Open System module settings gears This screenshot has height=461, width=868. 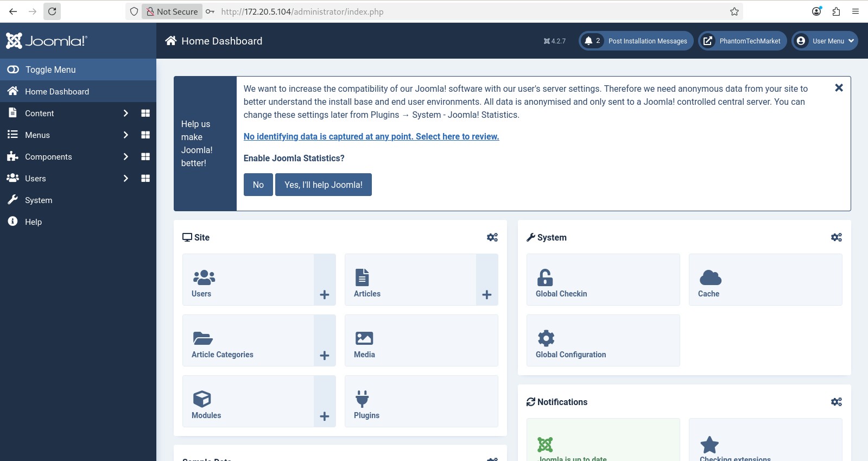(837, 237)
